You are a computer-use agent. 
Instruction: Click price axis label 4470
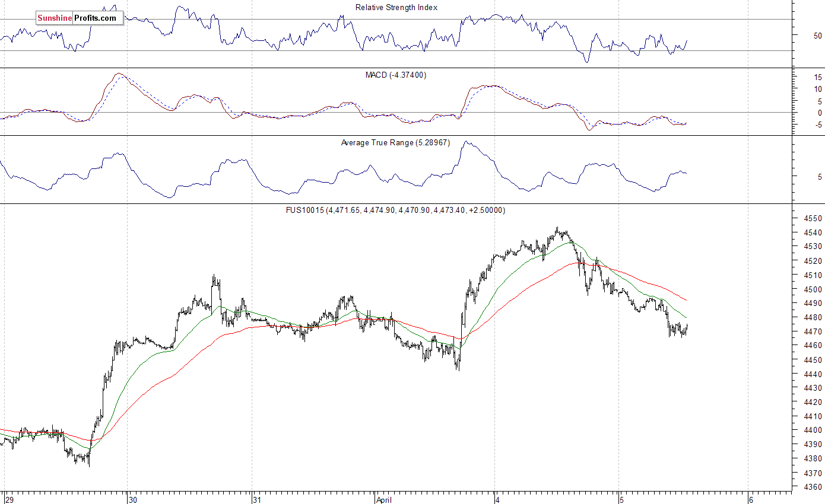tap(813, 331)
